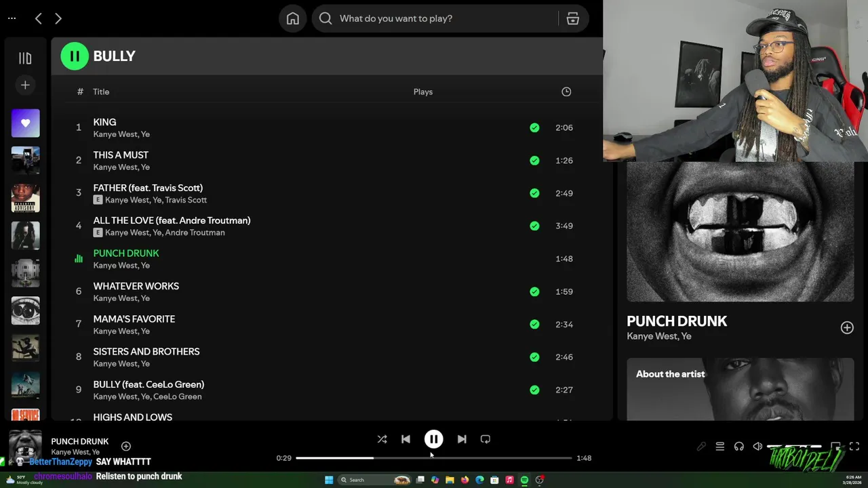This screenshot has width=868, height=488.
Task: Seek within the song progress bar
Action: (434, 458)
